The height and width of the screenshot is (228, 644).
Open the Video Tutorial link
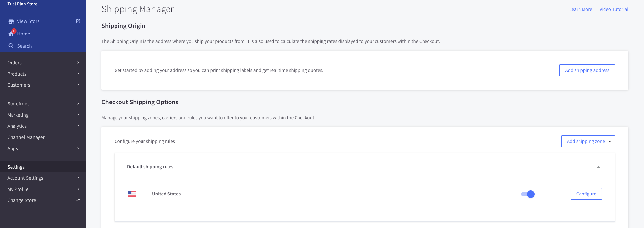pyautogui.click(x=614, y=9)
